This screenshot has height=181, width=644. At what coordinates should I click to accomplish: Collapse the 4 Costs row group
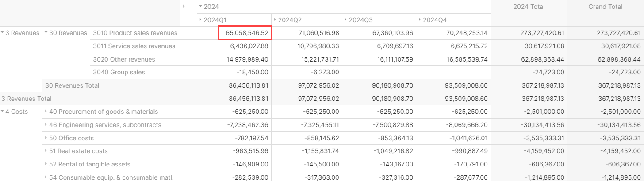pos(3,112)
